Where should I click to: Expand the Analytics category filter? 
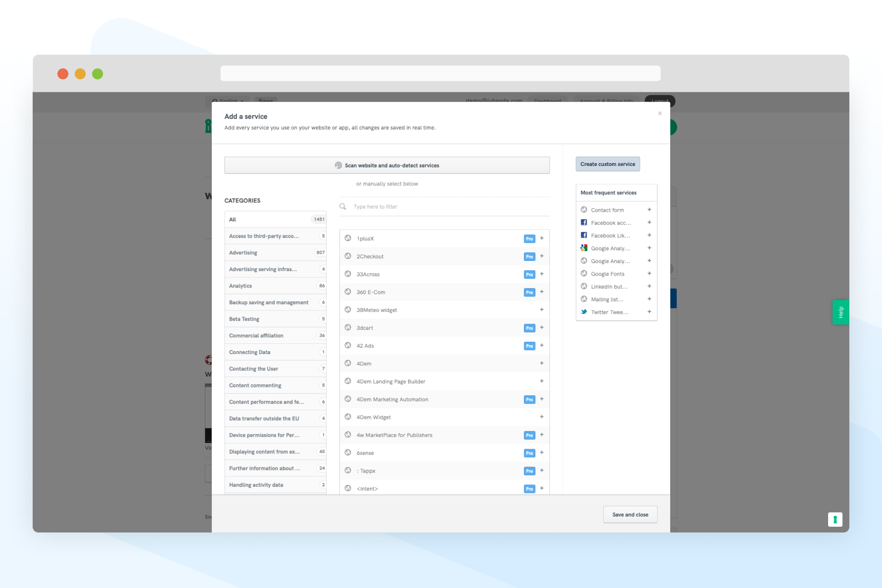point(275,285)
